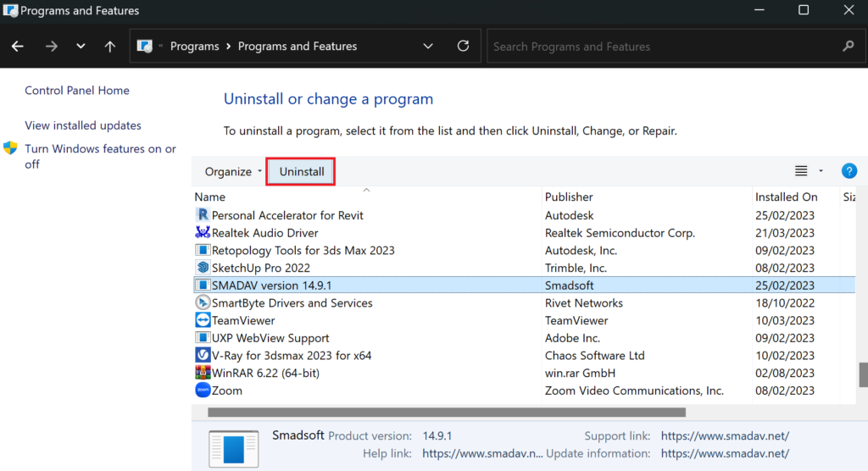Select WinRAR 6.22 (64-bit) name
Image resolution: width=868 pixels, height=471 pixels.
pos(265,373)
